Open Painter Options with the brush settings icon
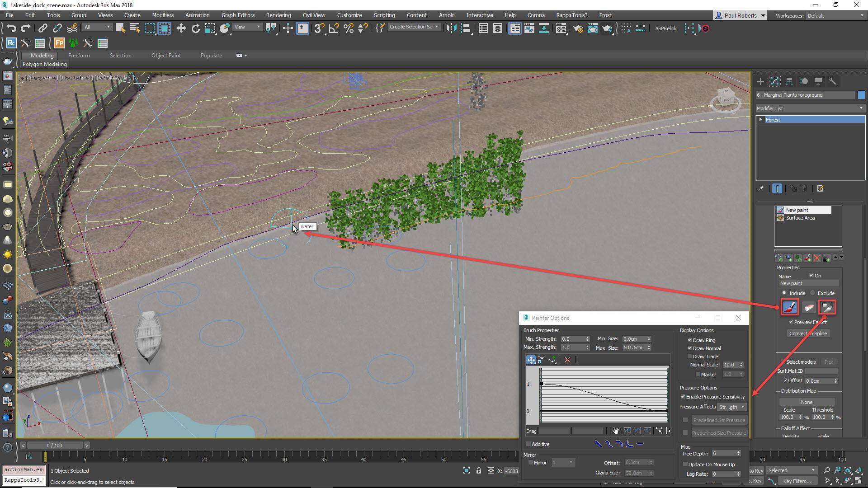The image size is (868, 488). click(827, 307)
